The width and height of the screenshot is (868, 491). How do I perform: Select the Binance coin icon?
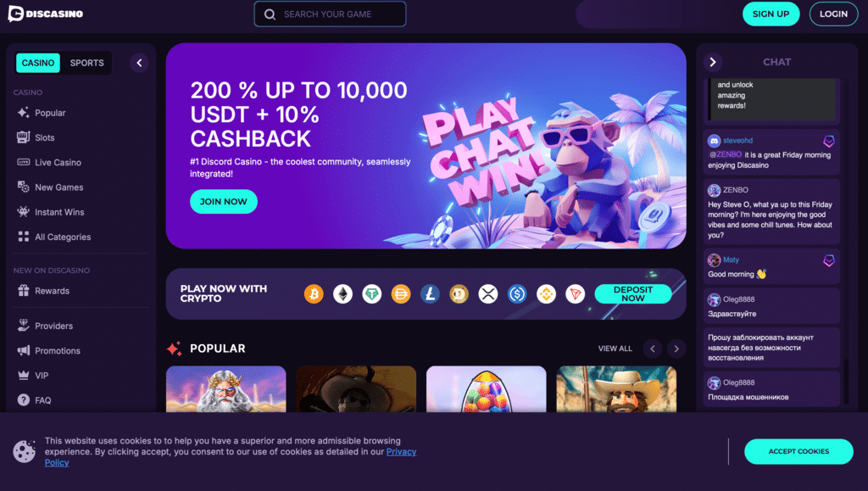[546, 294]
